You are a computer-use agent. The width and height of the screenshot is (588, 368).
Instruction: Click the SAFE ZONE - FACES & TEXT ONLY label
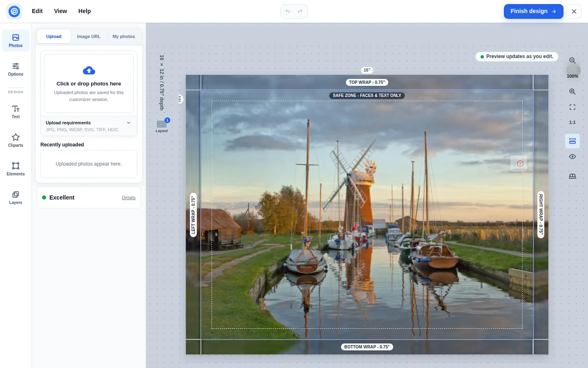(367, 95)
